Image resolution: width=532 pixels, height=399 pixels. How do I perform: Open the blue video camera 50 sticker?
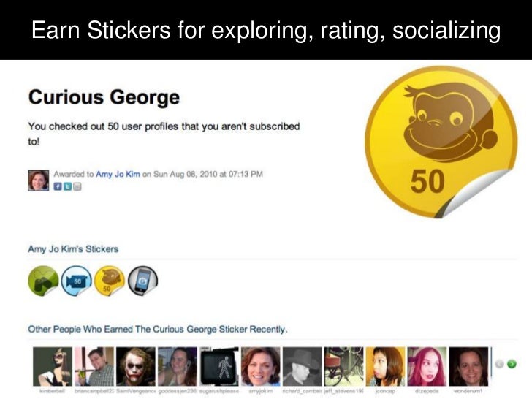[x=76, y=281]
